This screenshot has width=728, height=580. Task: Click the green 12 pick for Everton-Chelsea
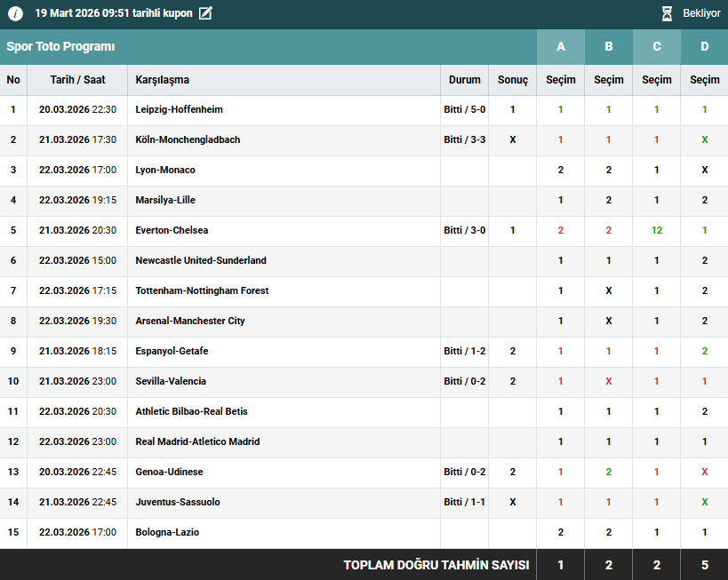[x=656, y=231]
